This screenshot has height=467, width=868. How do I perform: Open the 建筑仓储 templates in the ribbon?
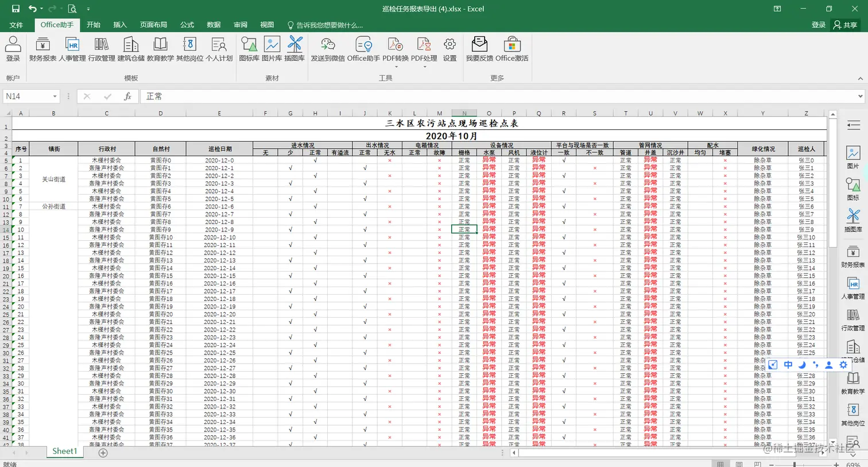[131, 49]
